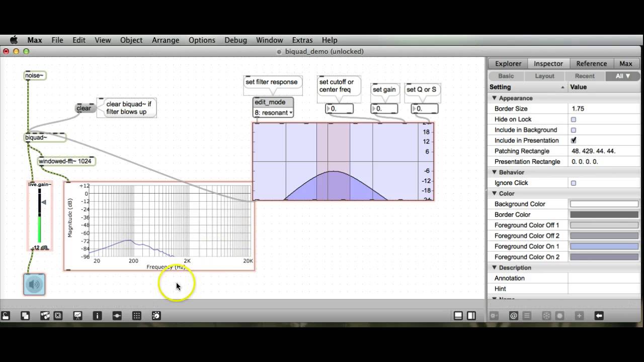
Task: Click the unlock patcher padlock icon
Action: [x=6, y=316]
